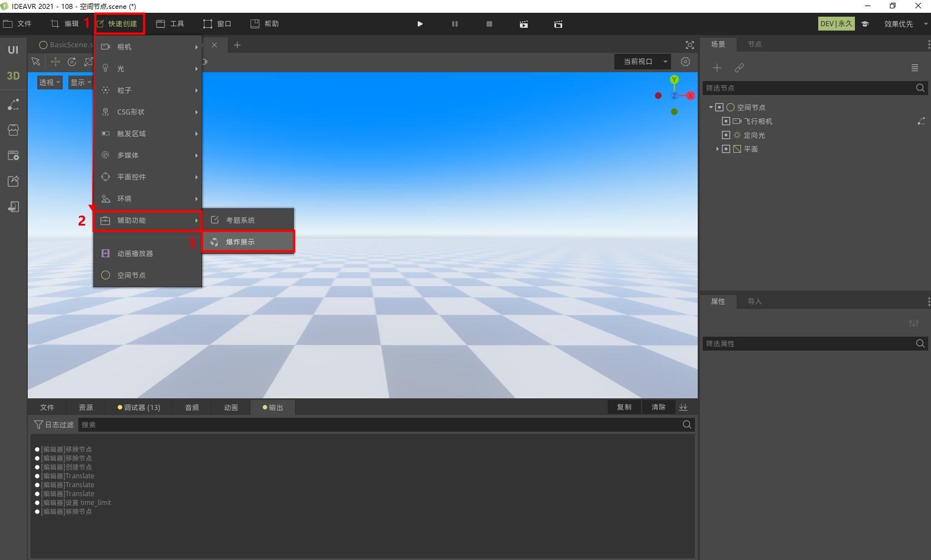Viewport: 931px width, 560px height.
Task: Click the device publish icon in left sidebar
Action: coord(13,207)
